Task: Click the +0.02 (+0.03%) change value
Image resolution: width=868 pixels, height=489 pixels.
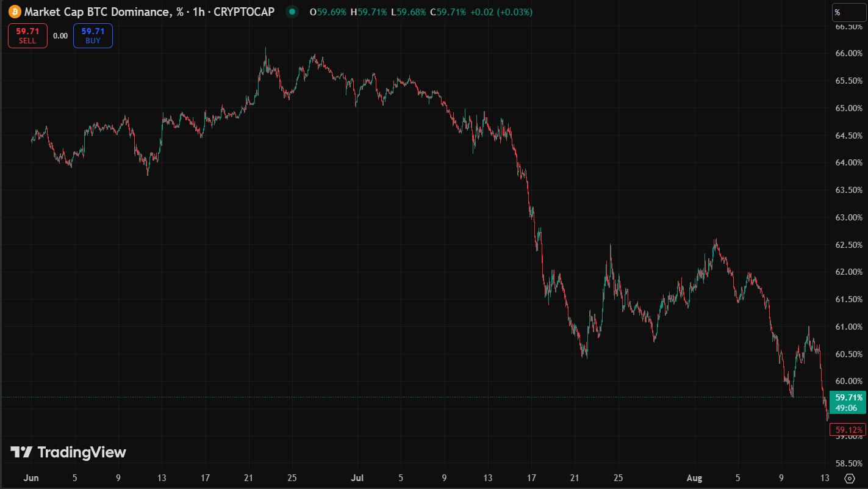Action: [x=501, y=12]
